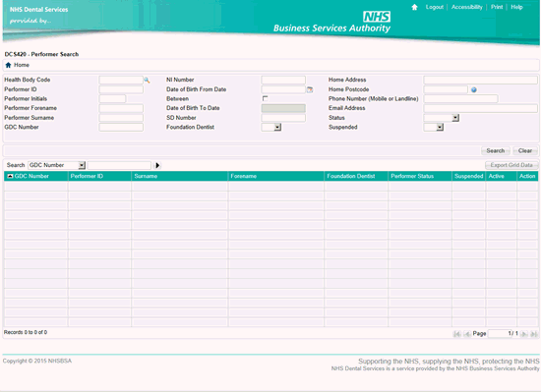Open the Date of Birth calendar picker

310,90
